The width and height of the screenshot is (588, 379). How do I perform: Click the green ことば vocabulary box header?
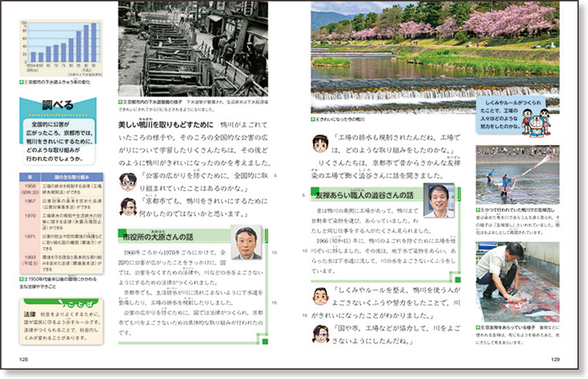click(x=79, y=303)
